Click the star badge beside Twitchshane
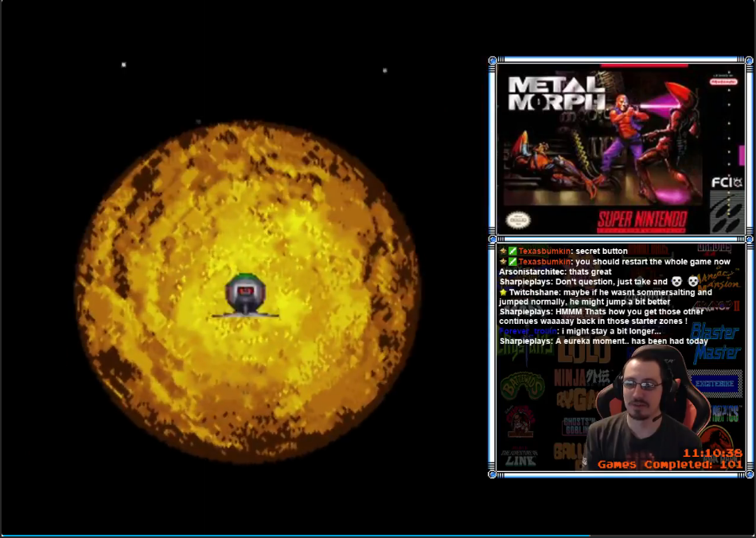Screen dimensions: 756x538 click(504, 292)
